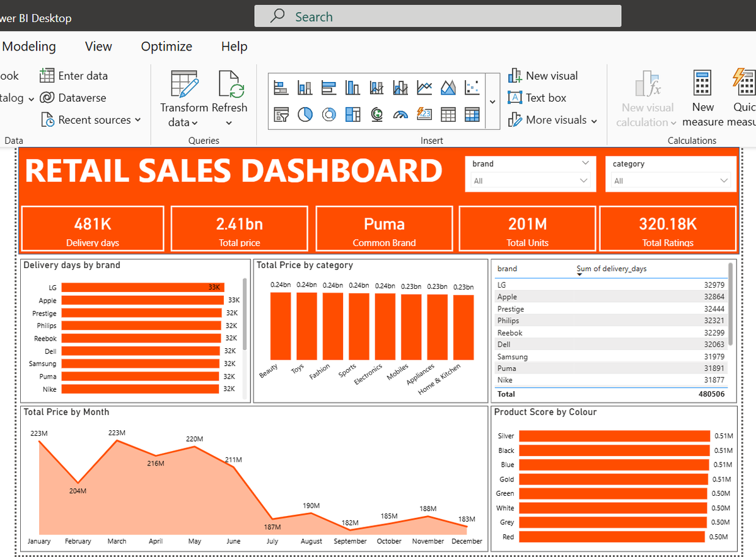Insert a pie chart visual
Screen dimensions: 756x557
tap(305, 114)
